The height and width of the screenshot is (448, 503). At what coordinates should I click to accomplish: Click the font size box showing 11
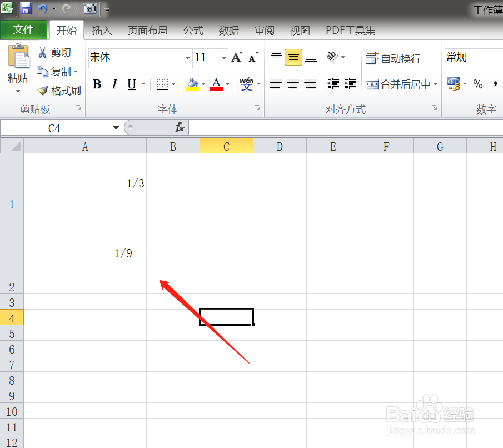coord(206,58)
